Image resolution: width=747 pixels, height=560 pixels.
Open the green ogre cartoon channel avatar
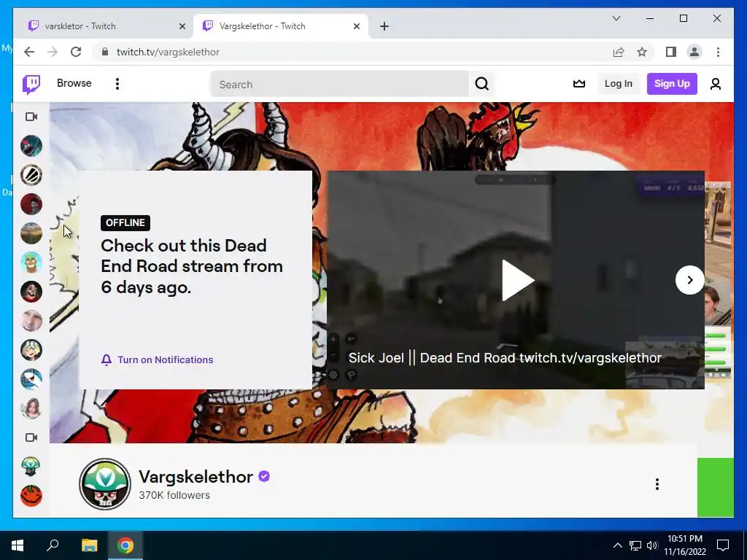pyautogui.click(x=31, y=262)
